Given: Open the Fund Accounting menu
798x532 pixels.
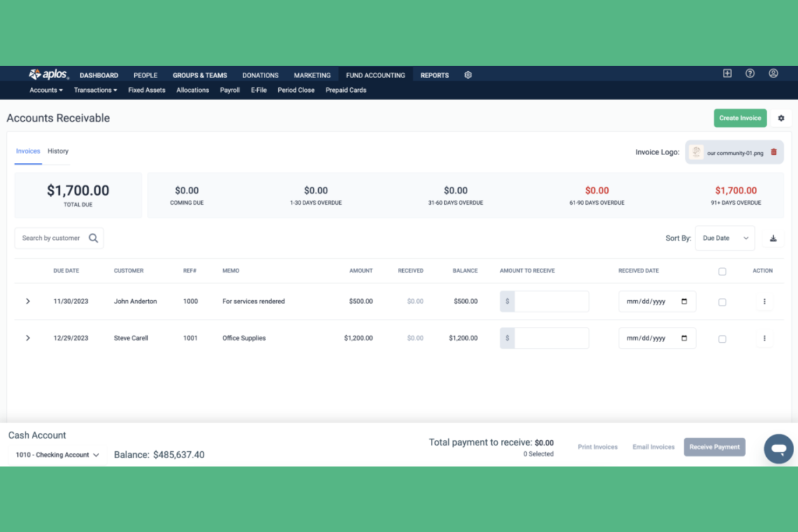Looking at the screenshot, I should coord(375,75).
